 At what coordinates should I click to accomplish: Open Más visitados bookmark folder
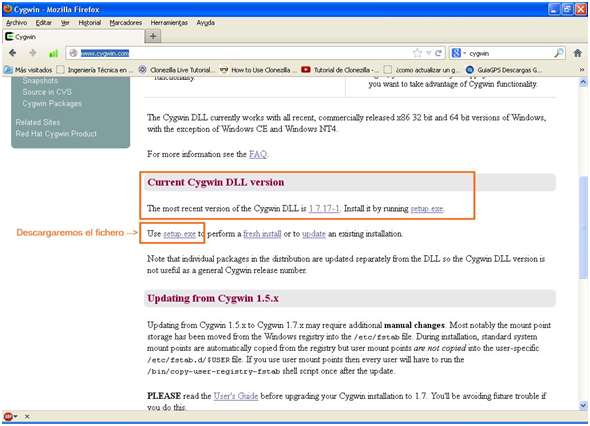28,70
